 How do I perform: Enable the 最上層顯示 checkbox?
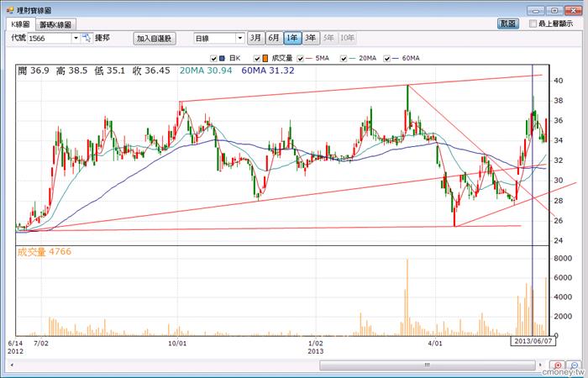(533, 24)
